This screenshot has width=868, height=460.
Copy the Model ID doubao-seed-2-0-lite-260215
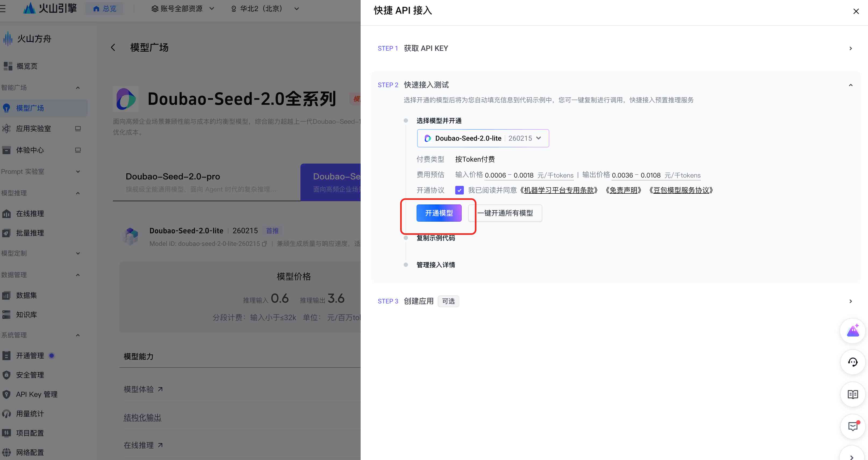coord(264,243)
